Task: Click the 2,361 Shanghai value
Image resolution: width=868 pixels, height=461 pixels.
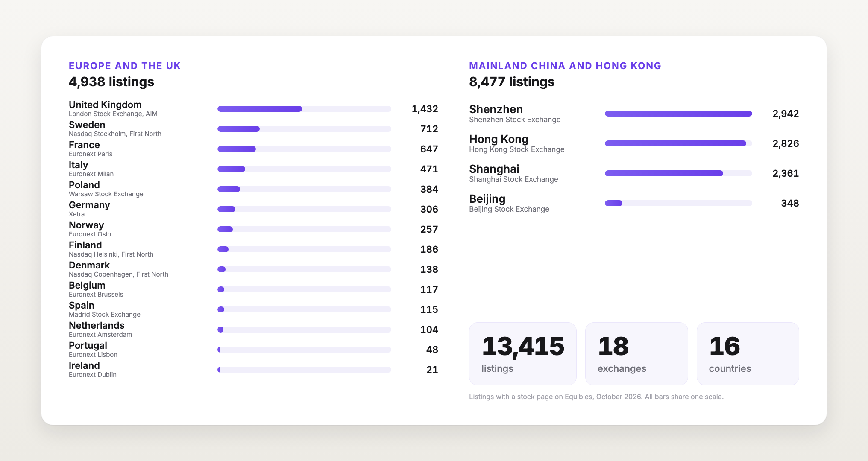Action: (786, 173)
